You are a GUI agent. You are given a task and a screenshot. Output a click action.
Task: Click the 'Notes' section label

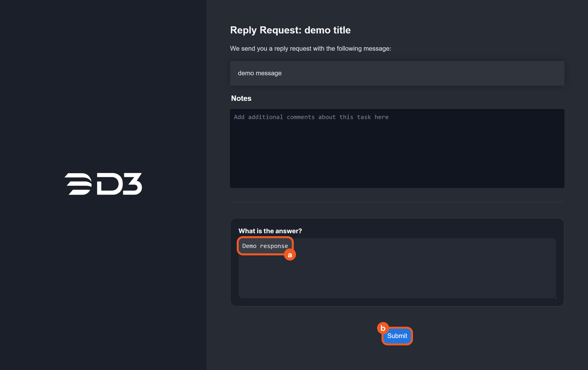tap(241, 98)
